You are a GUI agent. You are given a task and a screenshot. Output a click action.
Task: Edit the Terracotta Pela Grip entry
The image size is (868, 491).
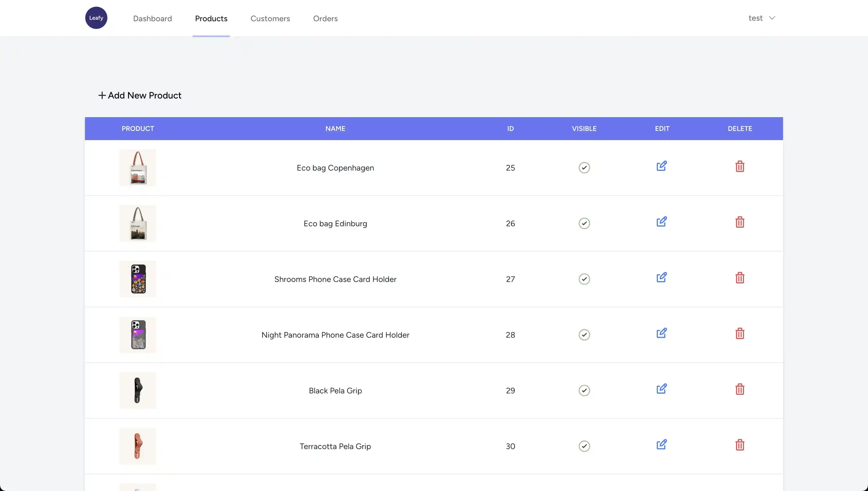click(x=661, y=444)
